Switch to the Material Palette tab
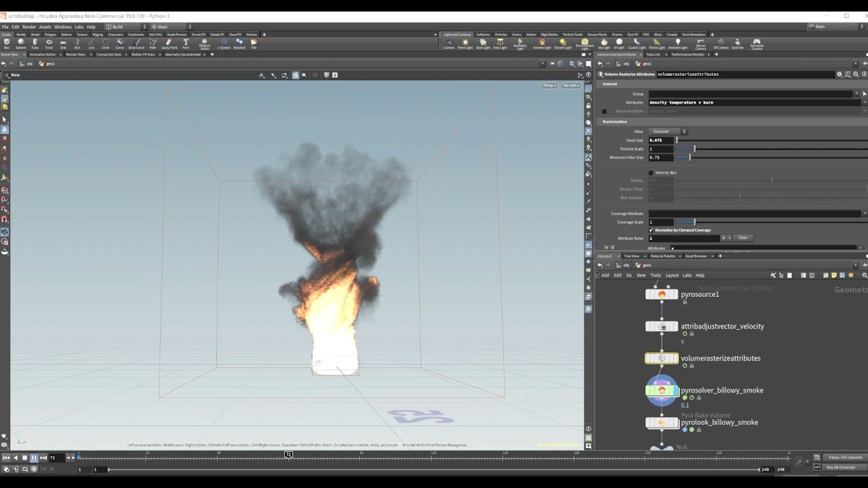Viewport: 868px width, 488px height. pos(663,256)
